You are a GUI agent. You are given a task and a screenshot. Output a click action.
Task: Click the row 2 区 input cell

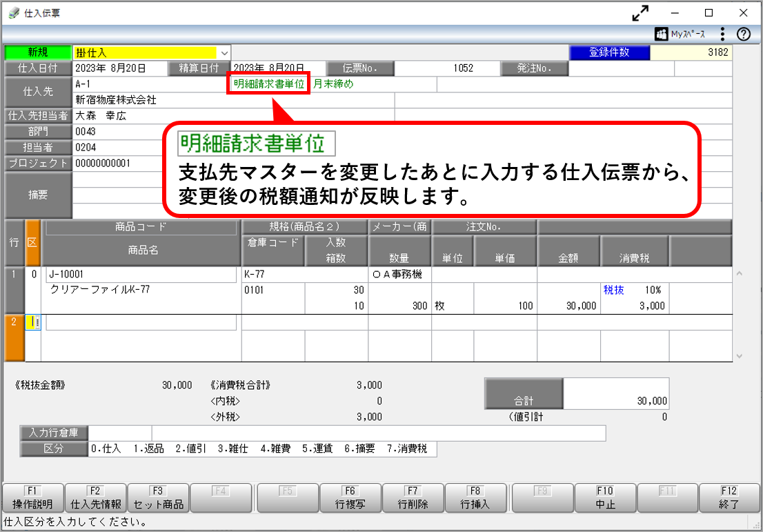coord(33,322)
